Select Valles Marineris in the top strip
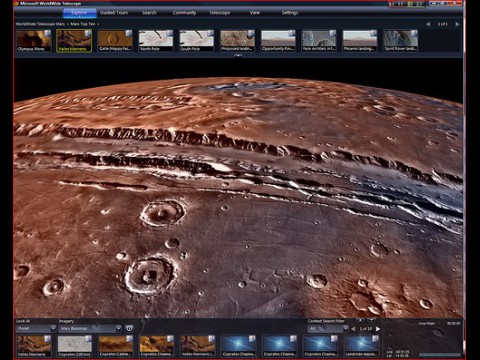 [74, 41]
